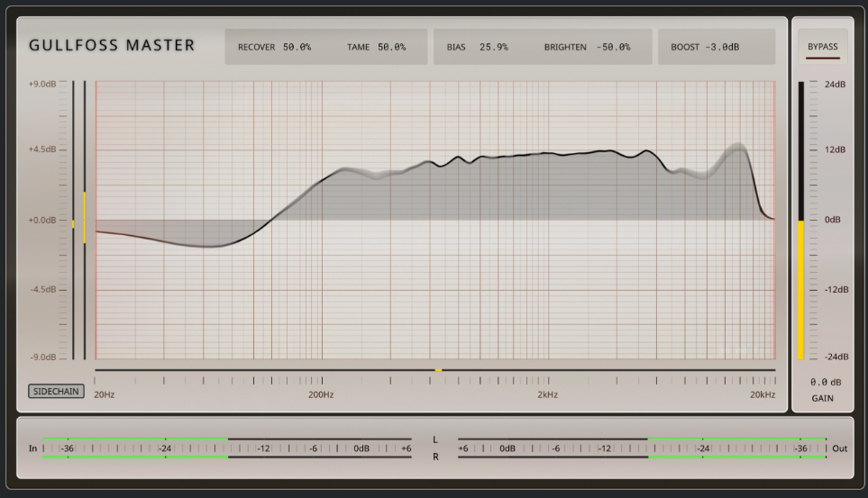Click the Out level meter label
Image resolution: width=868 pixels, height=498 pixels.
point(840,448)
